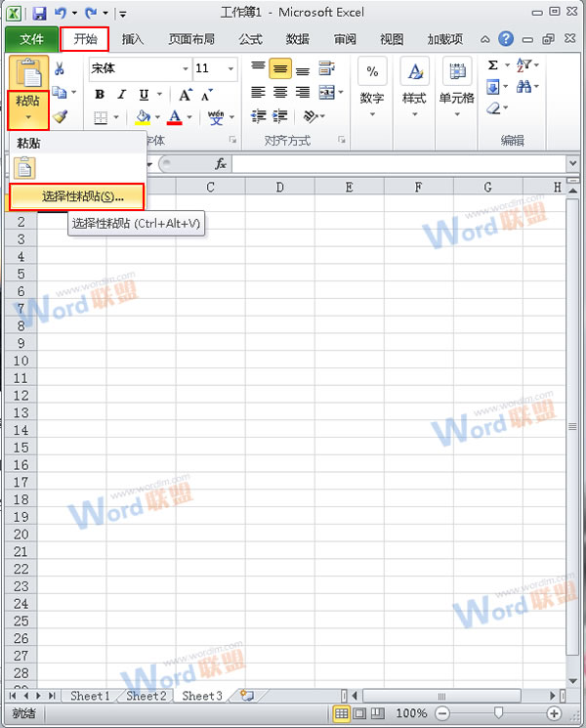
Task: Switch to Sheet1 worksheet tab
Action: point(89,696)
